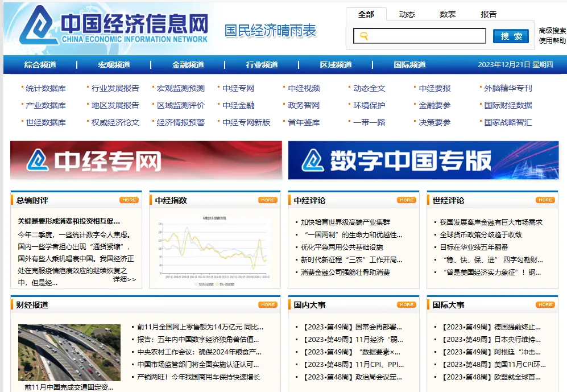Click MORE badge in 中经指数 panel
This screenshot has height=392, width=567.
pos(268,200)
